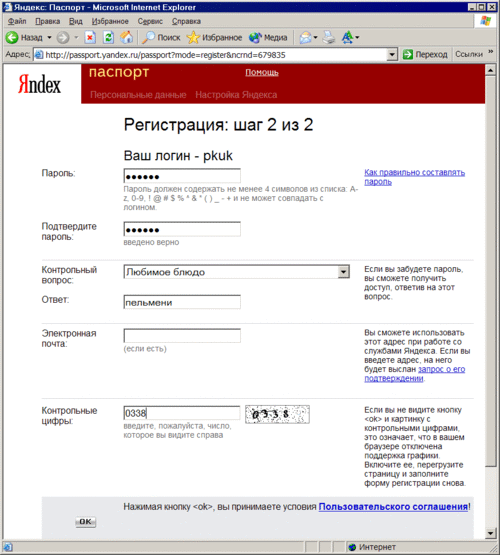Open the Сервис menu
This screenshot has height=555, width=500.
[150, 21]
